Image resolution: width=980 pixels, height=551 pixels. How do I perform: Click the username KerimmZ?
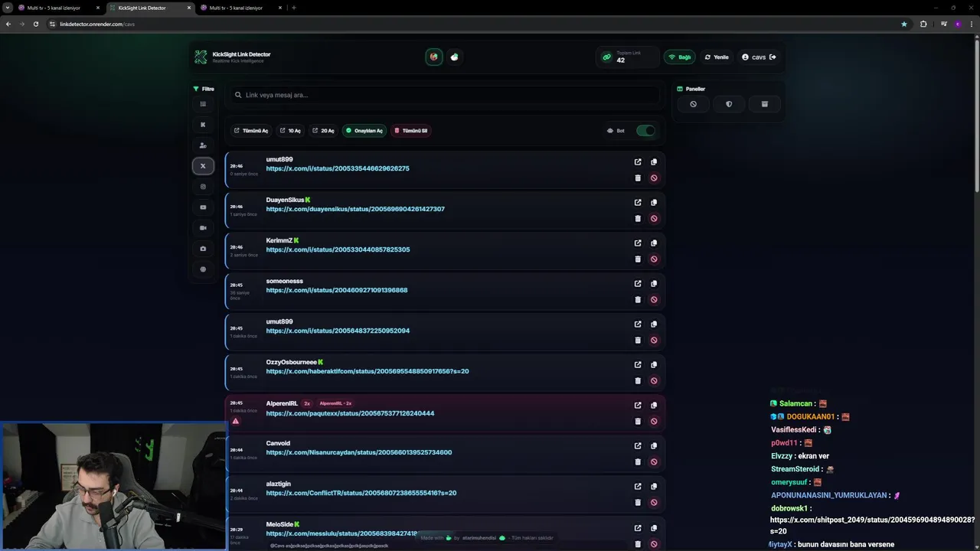(279, 240)
